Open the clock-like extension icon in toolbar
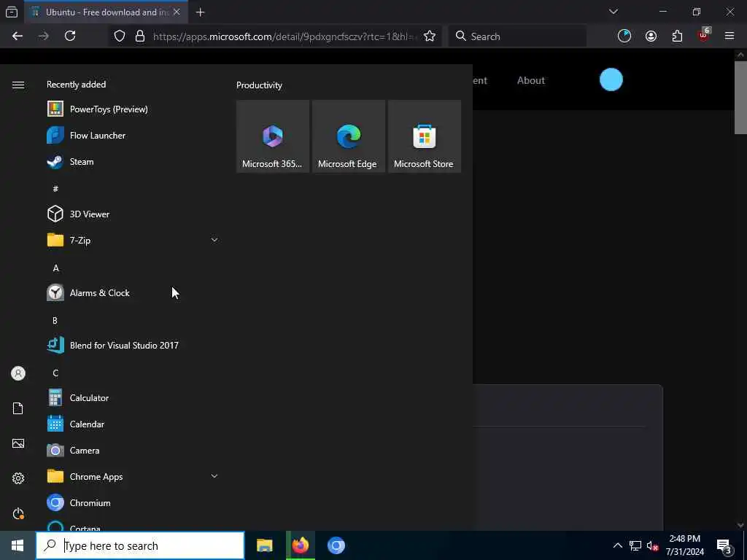This screenshot has width=747, height=560. coord(624,36)
